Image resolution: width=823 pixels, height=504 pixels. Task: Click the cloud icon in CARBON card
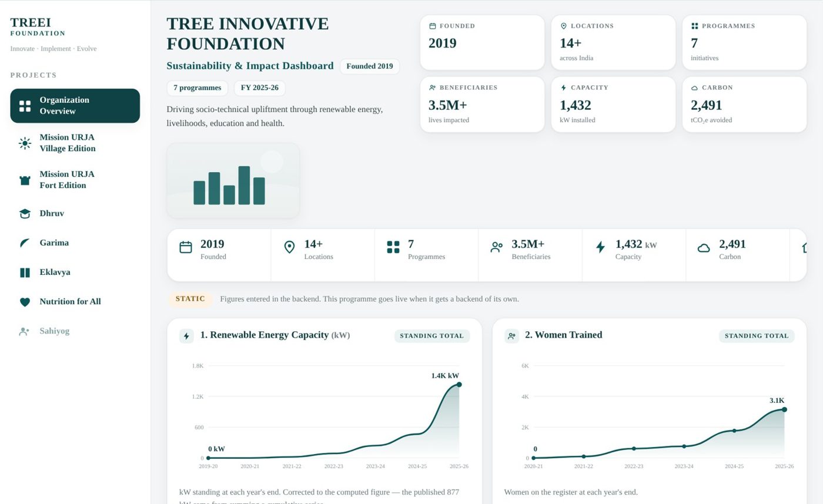(x=694, y=88)
